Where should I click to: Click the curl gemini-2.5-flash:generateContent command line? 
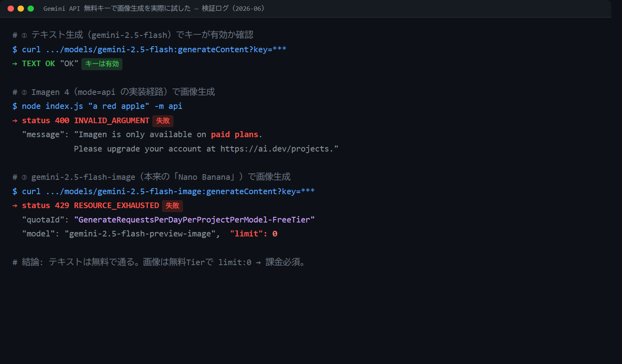tap(149, 49)
